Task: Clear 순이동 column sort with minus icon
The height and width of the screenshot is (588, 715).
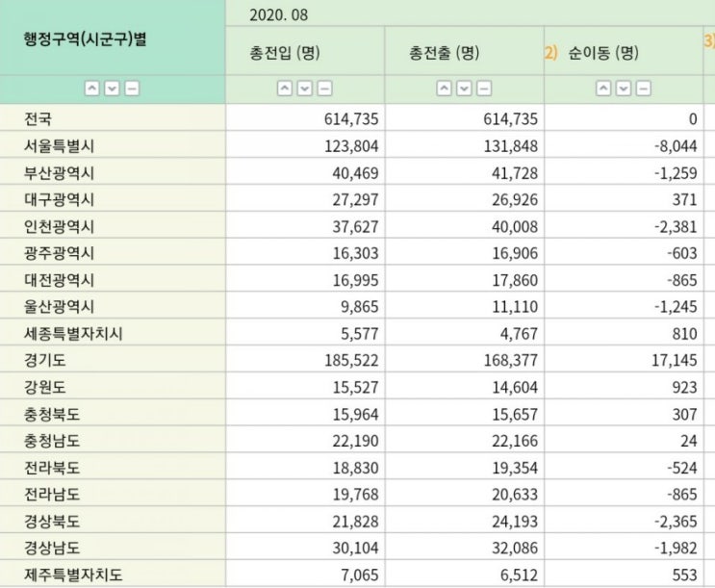Action: [643, 89]
